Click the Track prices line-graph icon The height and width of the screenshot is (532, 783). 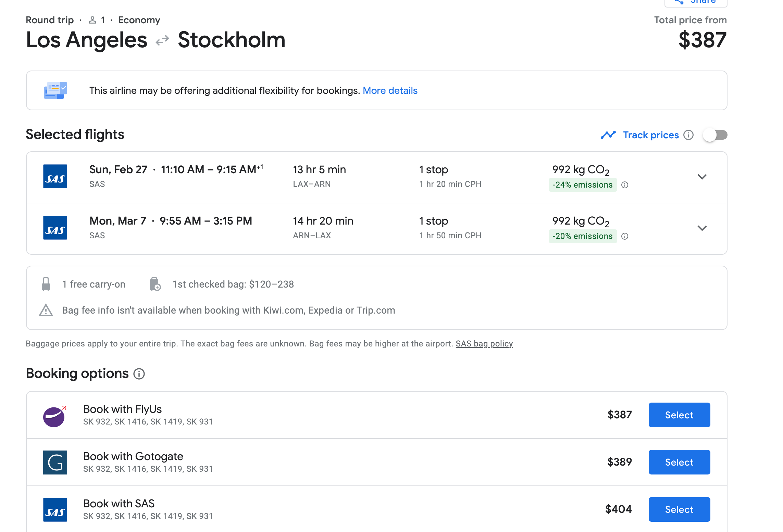(609, 135)
